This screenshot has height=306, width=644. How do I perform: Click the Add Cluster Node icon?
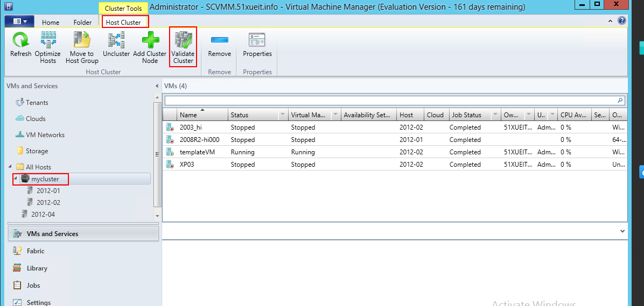click(x=150, y=40)
